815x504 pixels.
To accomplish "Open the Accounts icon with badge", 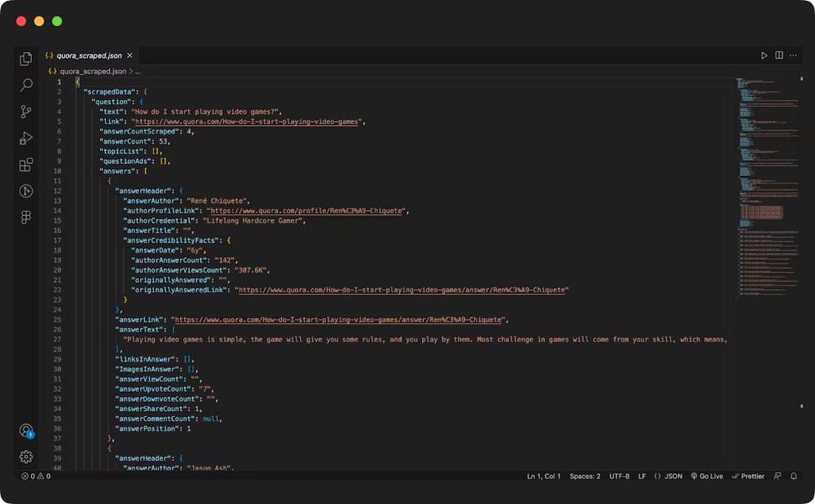I will pos(25,432).
